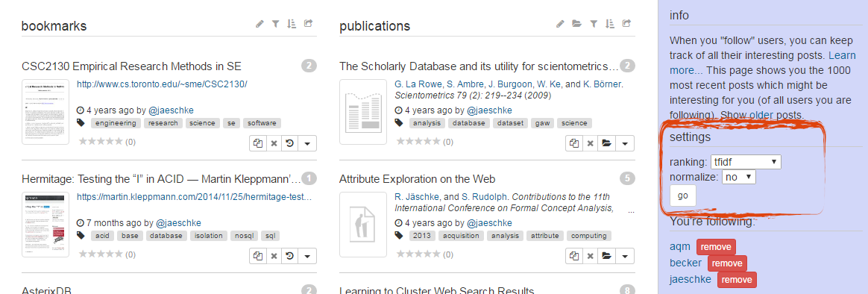Open the ranking dropdown showing tfidf
The height and width of the screenshot is (294, 868).
(746, 162)
